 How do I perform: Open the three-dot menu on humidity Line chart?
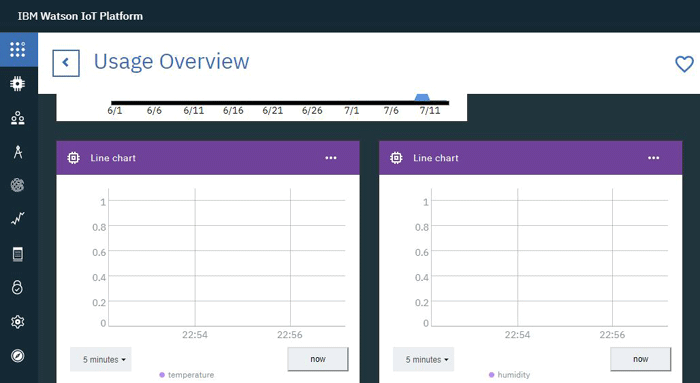[x=654, y=158]
